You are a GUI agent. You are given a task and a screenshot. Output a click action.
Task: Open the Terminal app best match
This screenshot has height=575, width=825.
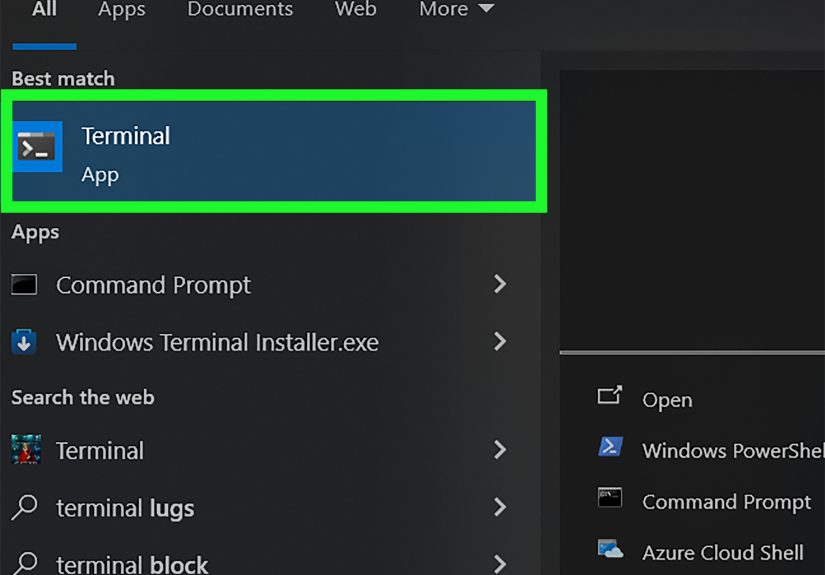274,151
